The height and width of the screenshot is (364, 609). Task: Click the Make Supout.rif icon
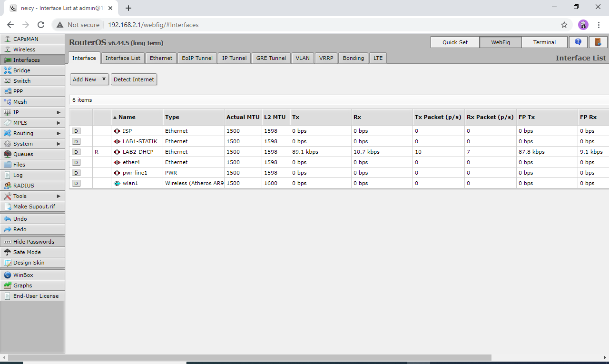pyautogui.click(x=8, y=207)
